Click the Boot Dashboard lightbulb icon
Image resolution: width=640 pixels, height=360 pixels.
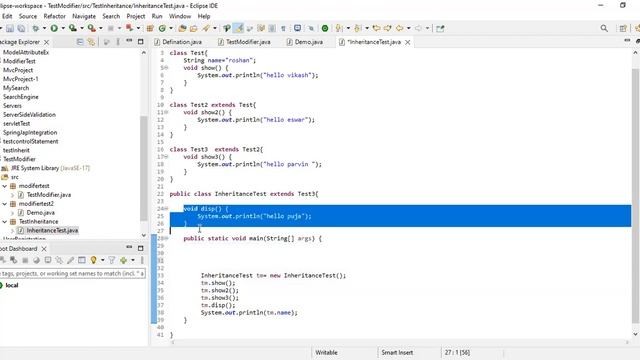point(93,260)
